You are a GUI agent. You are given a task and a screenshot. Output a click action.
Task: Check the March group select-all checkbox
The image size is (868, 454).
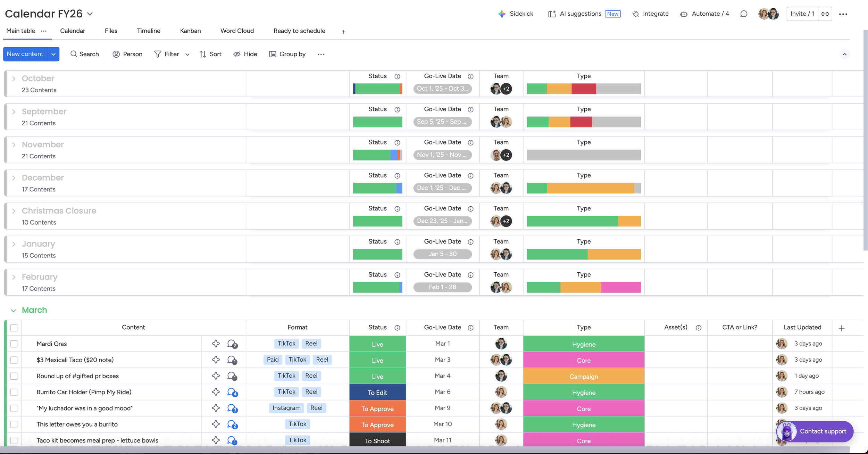(14, 328)
